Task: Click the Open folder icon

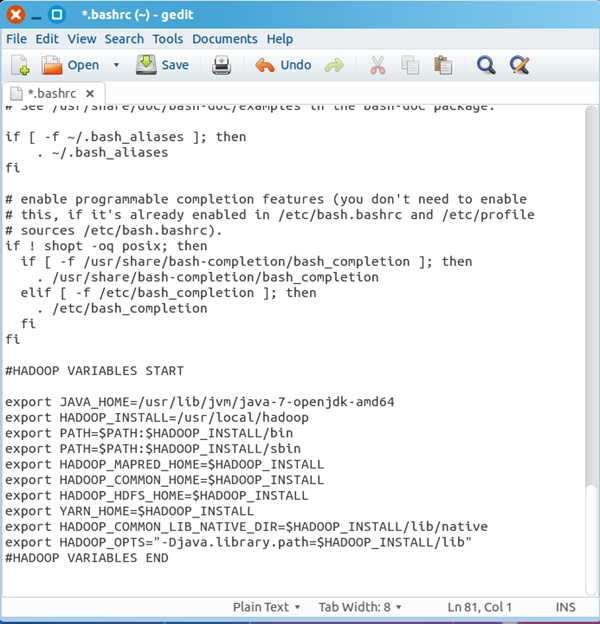Action: (x=52, y=65)
